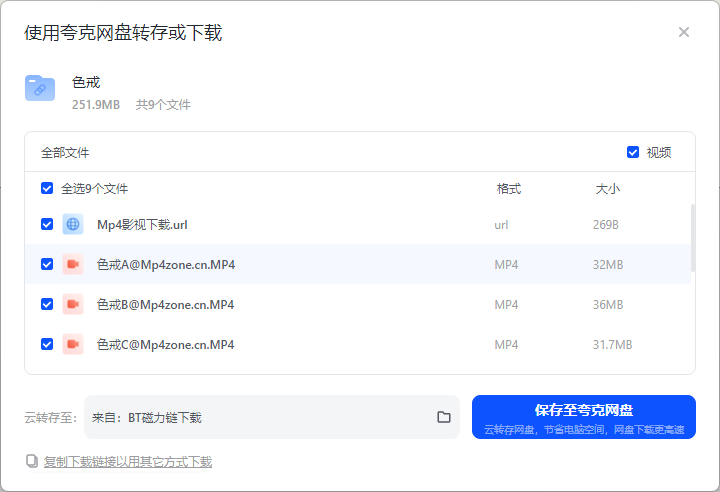Click the video icon of 色戒C@Mp4zone.cn.MP4
This screenshot has width=720, height=492.
coord(73,344)
